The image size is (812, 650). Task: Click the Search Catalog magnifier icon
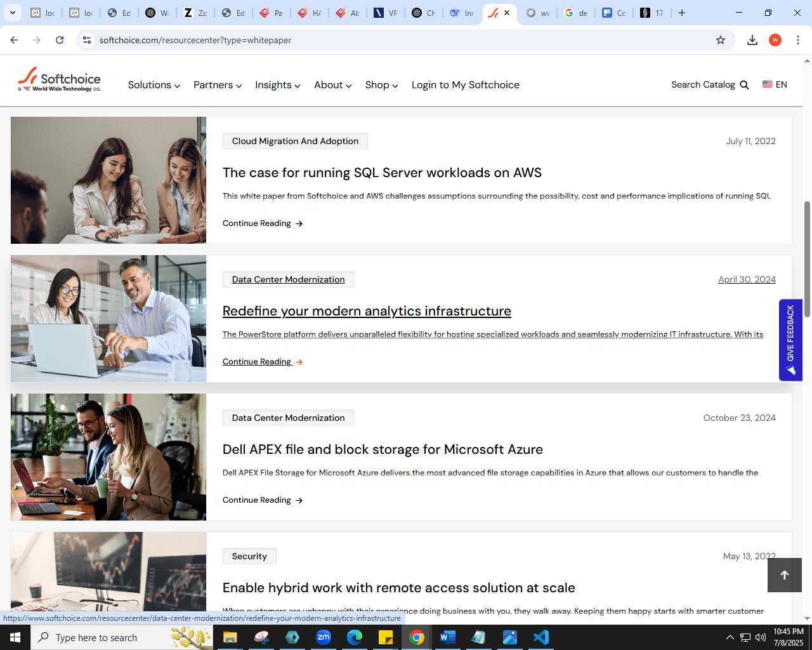pos(745,85)
